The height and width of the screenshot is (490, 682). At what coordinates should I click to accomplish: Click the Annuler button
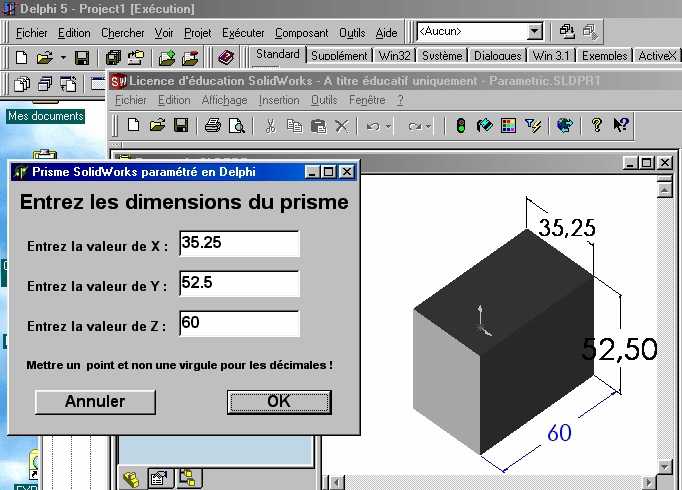click(x=95, y=402)
